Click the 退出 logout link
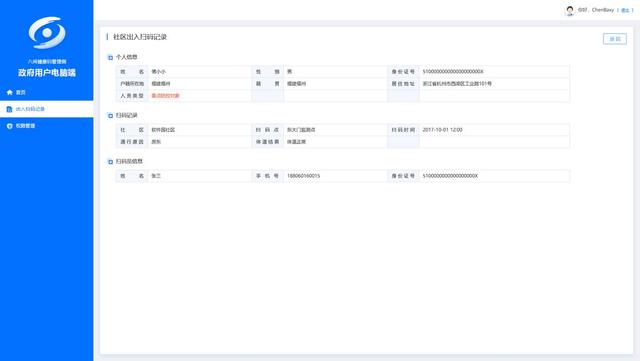The height and width of the screenshot is (361, 640). [625, 10]
